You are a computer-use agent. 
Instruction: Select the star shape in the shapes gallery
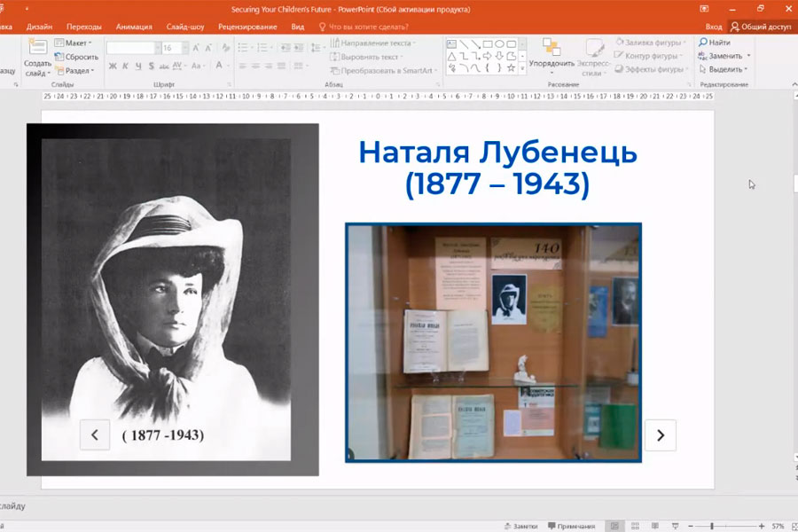point(511,67)
